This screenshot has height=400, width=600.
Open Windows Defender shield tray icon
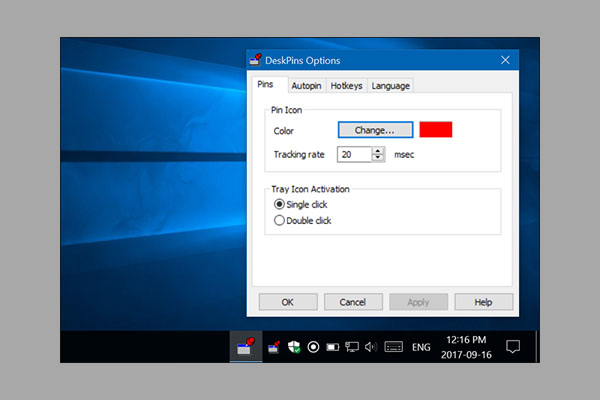point(294,347)
